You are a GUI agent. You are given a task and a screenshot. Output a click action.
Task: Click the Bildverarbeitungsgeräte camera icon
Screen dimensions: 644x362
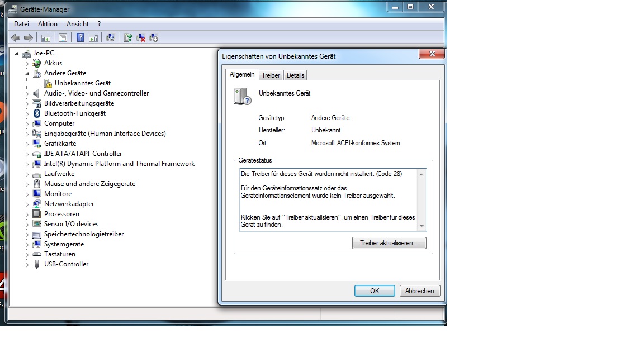click(37, 103)
